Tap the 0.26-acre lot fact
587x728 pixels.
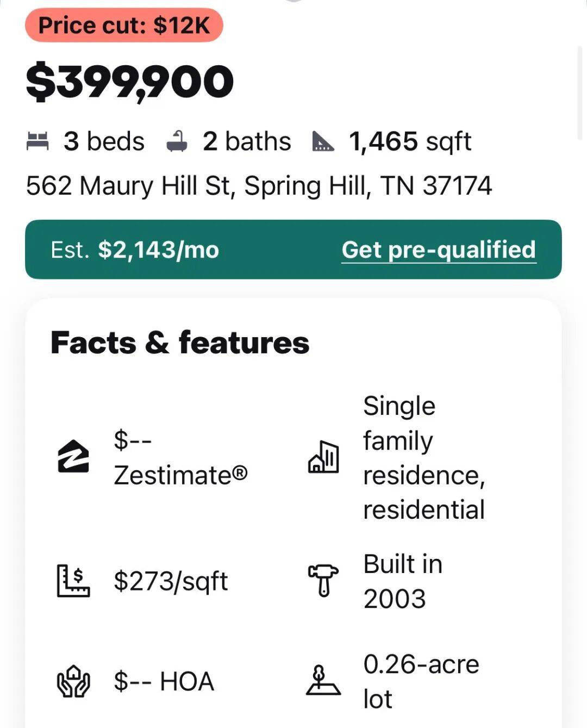tap(421, 681)
